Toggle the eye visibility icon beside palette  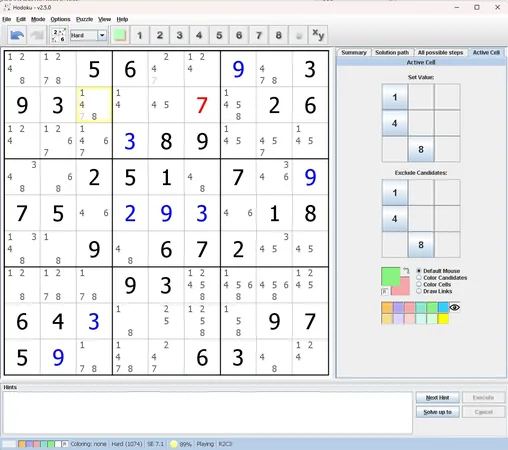click(455, 307)
